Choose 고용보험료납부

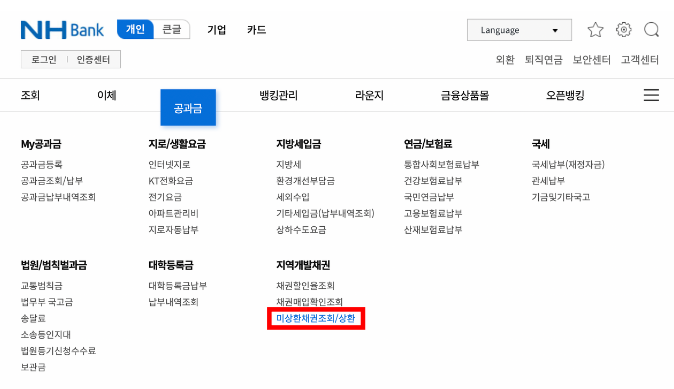(433, 213)
